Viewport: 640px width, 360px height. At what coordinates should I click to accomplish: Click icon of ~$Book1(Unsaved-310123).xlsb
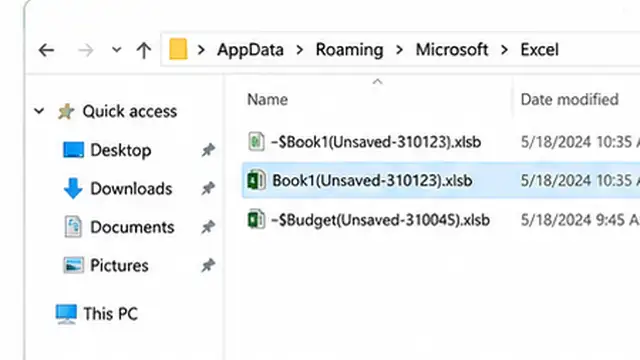click(256, 142)
